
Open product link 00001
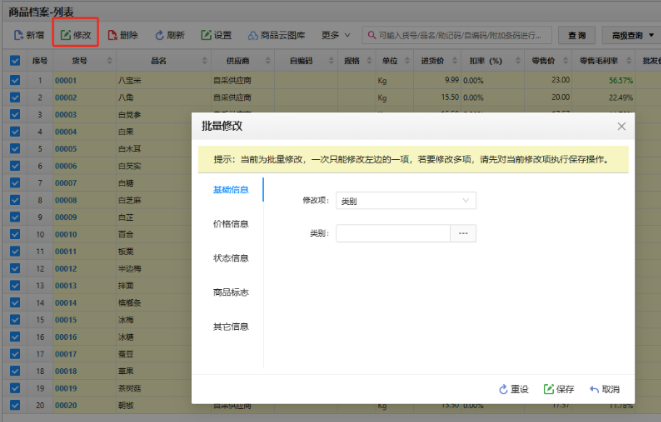tap(66, 80)
